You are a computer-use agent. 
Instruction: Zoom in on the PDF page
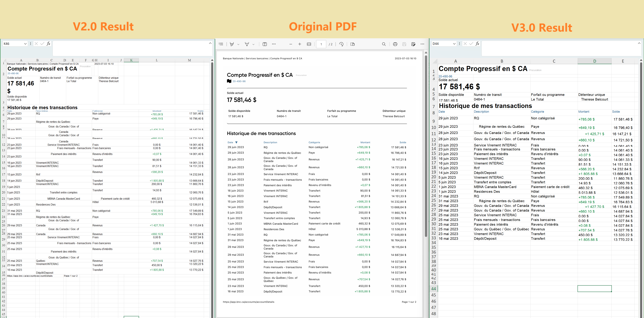coord(300,44)
